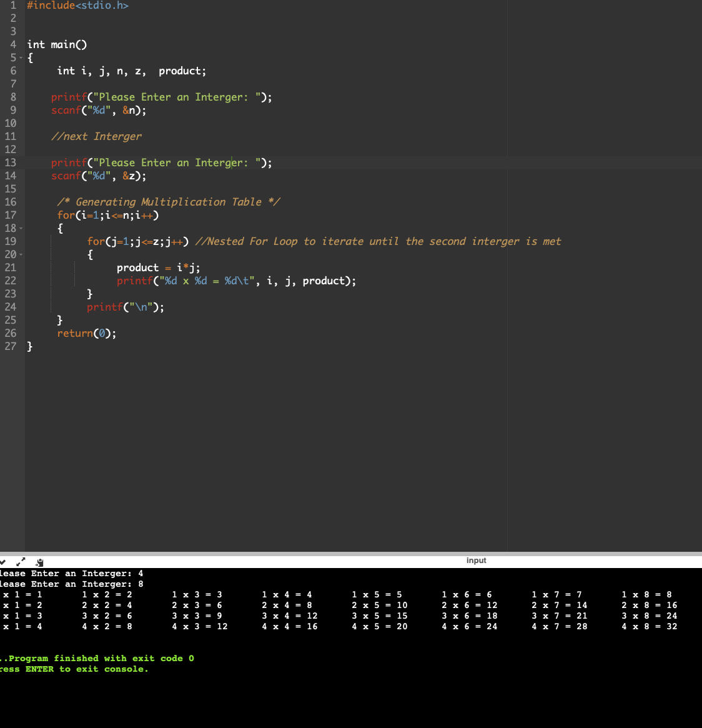Collapse the nested for loop fold at line 20

pos(21,255)
